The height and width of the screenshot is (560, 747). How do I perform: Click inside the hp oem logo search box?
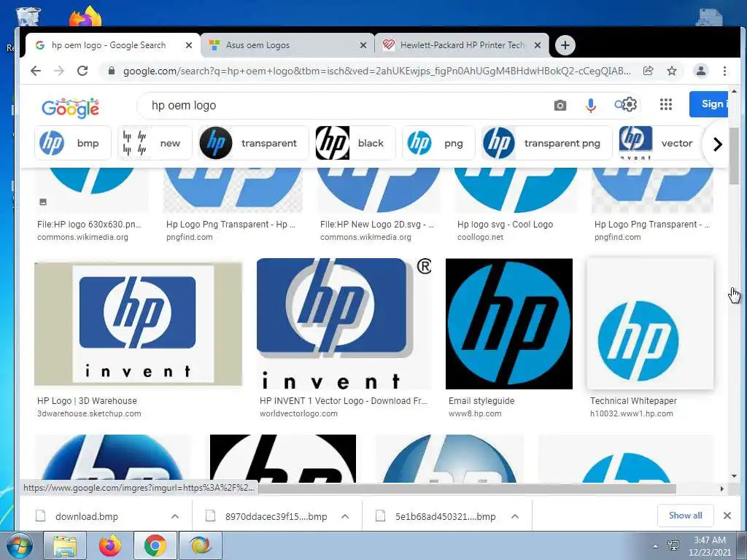pyautogui.click(x=343, y=105)
